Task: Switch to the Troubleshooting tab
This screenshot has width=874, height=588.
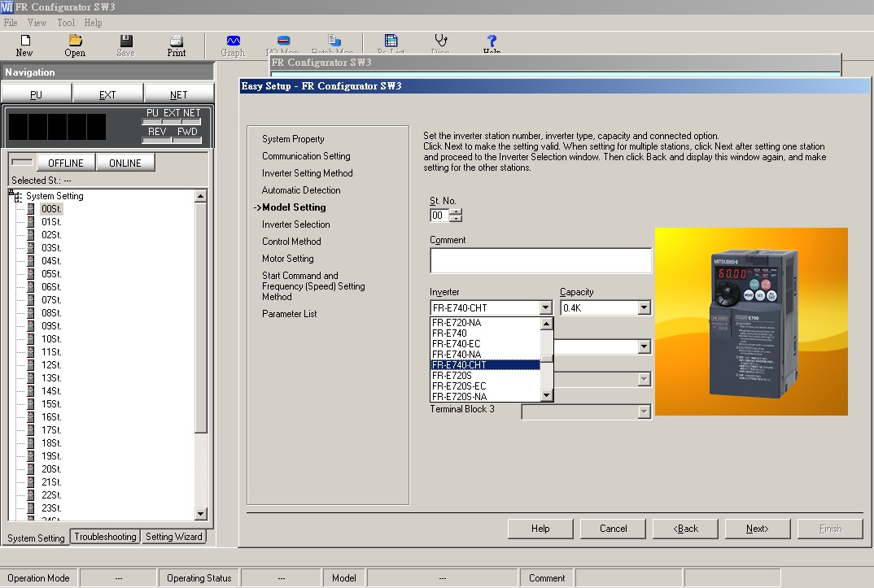Action: pos(106,537)
